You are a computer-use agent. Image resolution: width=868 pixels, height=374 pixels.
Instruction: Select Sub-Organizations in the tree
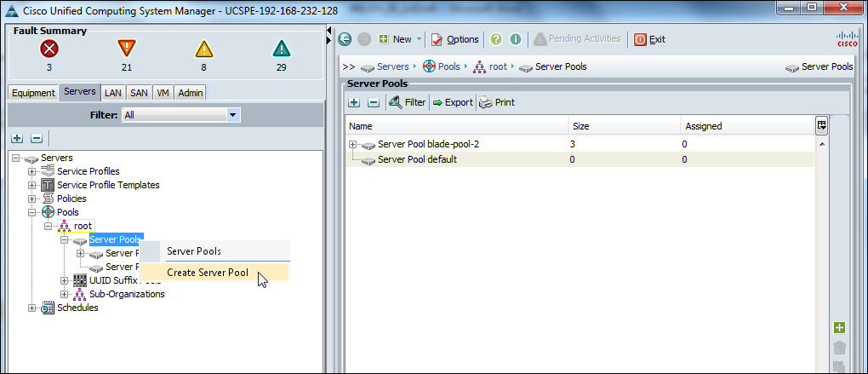tap(127, 294)
